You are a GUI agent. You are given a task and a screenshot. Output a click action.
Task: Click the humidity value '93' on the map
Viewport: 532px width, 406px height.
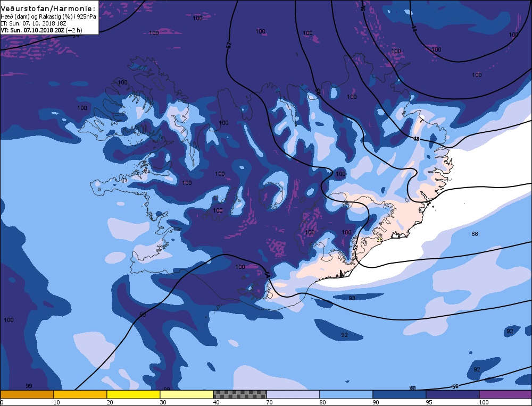pyautogui.click(x=352, y=298)
